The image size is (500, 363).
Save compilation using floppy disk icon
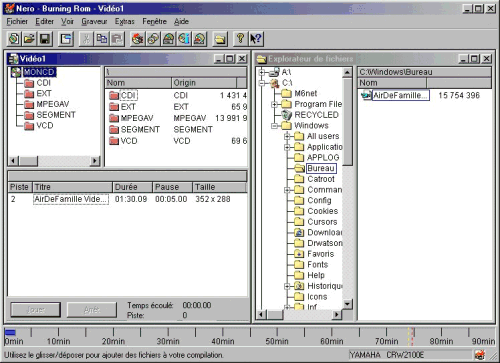click(45, 39)
